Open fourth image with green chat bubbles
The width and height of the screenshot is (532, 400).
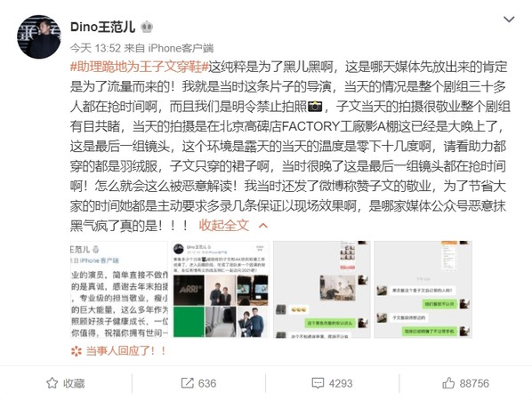click(423, 289)
